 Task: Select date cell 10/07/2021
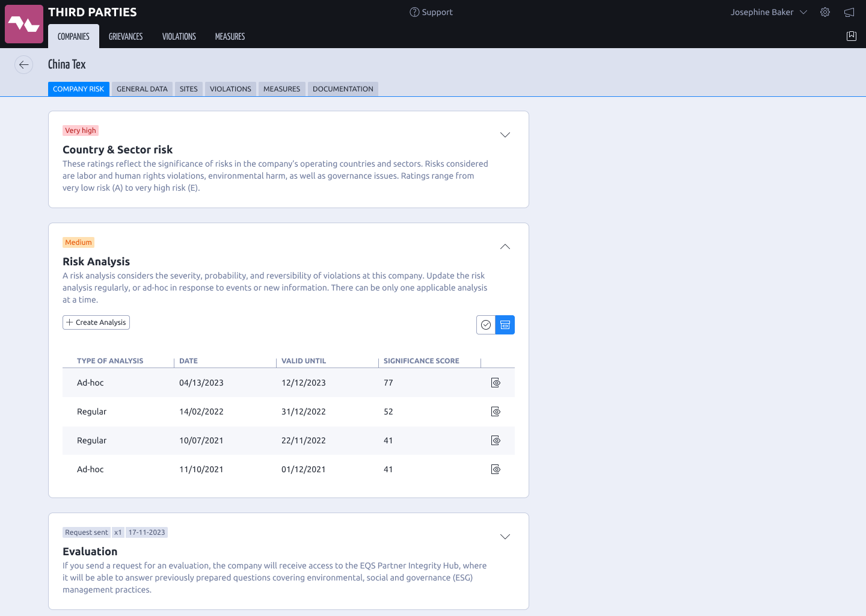pyautogui.click(x=201, y=440)
